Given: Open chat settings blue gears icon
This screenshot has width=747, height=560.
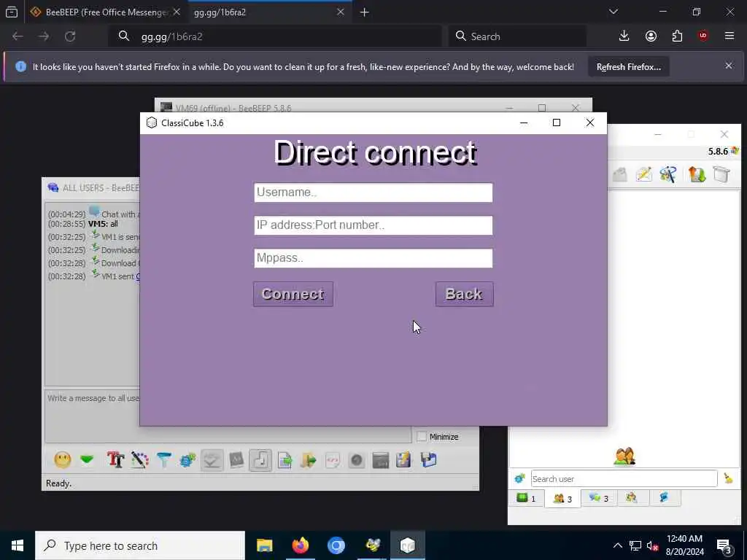Looking at the screenshot, I should coord(187,460).
